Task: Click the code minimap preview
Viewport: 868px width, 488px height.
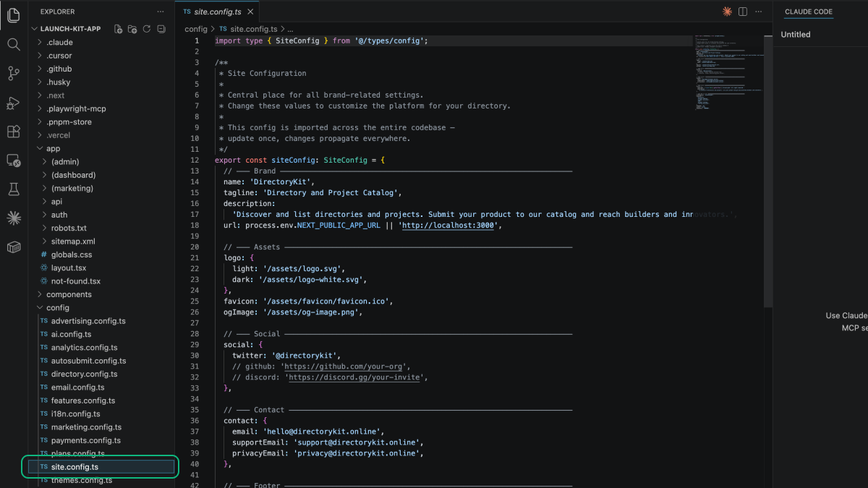Action: 728,72
